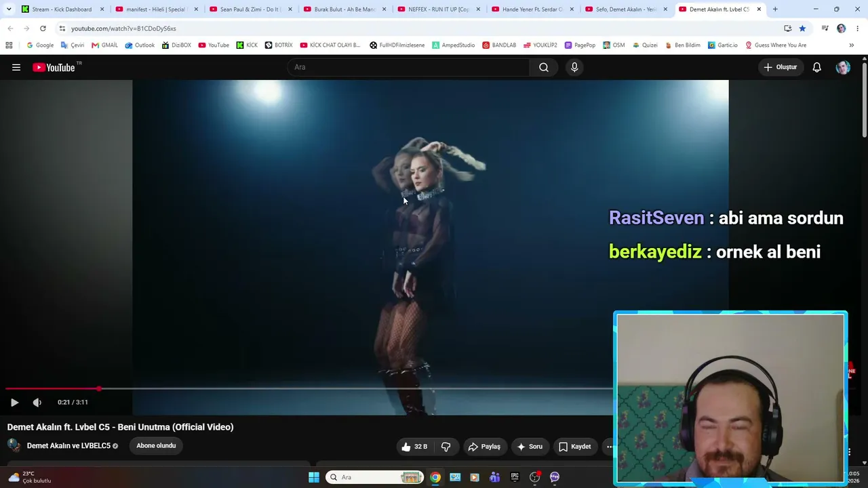Image resolution: width=868 pixels, height=488 pixels.
Task: Save the video with Kaydet
Action: 575,447
